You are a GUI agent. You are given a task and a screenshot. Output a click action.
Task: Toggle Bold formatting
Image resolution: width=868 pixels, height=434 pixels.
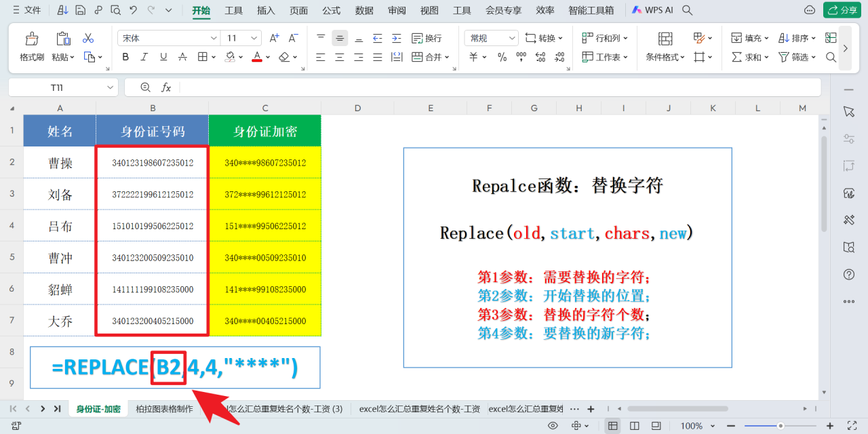coord(125,57)
